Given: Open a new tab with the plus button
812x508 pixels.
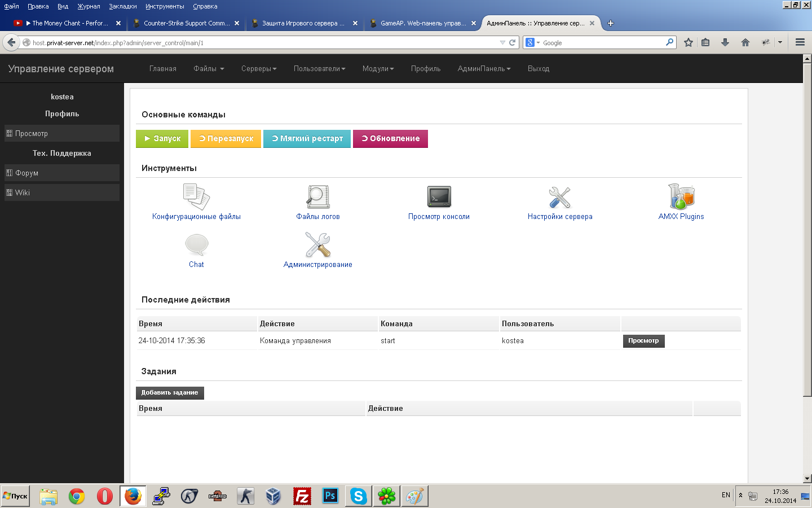Looking at the screenshot, I should [x=610, y=23].
